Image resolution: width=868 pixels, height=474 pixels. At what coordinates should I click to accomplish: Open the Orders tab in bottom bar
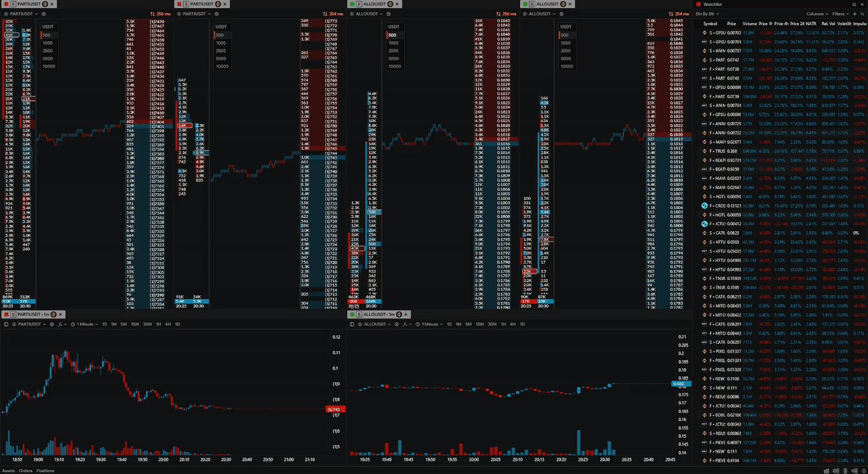coord(26,470)
